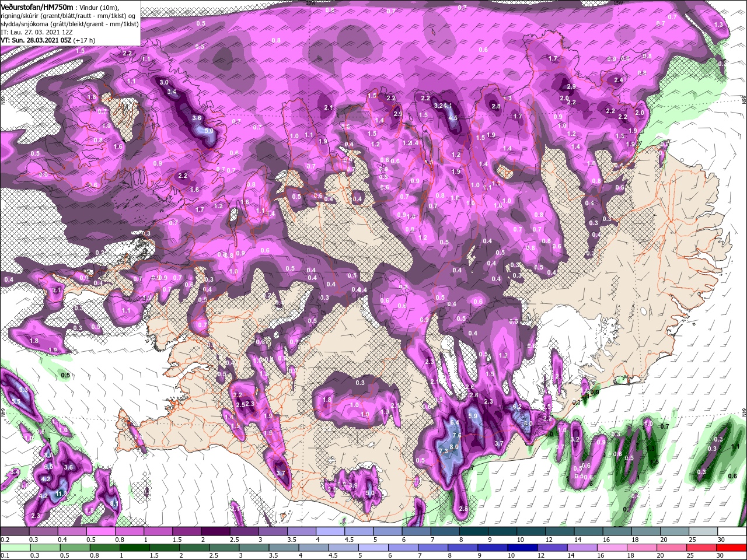This screenshot has width=747, height=560.
Task: Click the 7.3 precipitation value on the map
Action: pyautogui.click(x=443, y=451)
